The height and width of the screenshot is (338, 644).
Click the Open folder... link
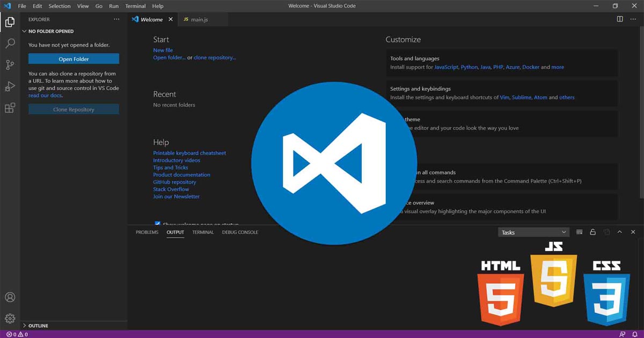[x=169, y=57]
